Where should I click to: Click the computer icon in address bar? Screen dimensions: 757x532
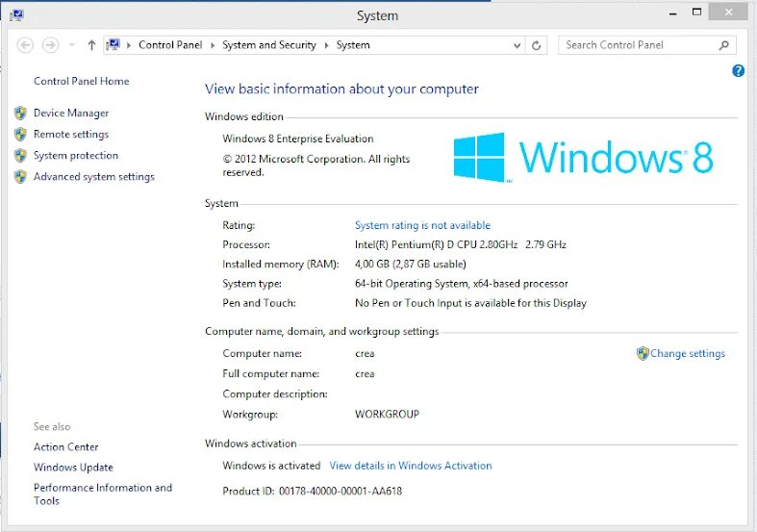(x=113, y=45)
